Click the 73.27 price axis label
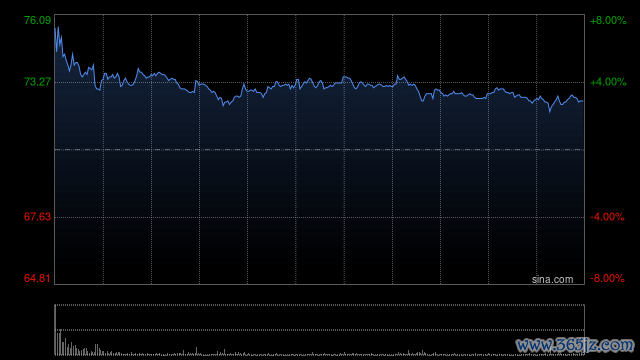 click(x=38, y=82)
